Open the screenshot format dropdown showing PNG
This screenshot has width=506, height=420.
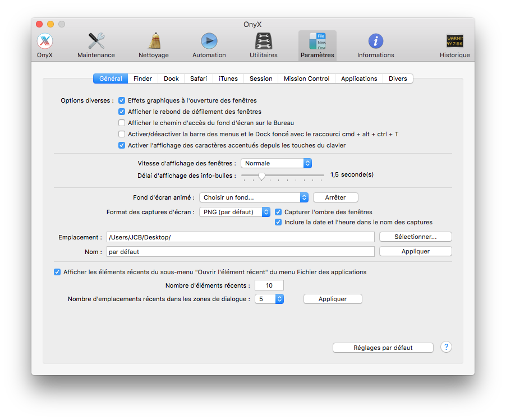(234, 212)
